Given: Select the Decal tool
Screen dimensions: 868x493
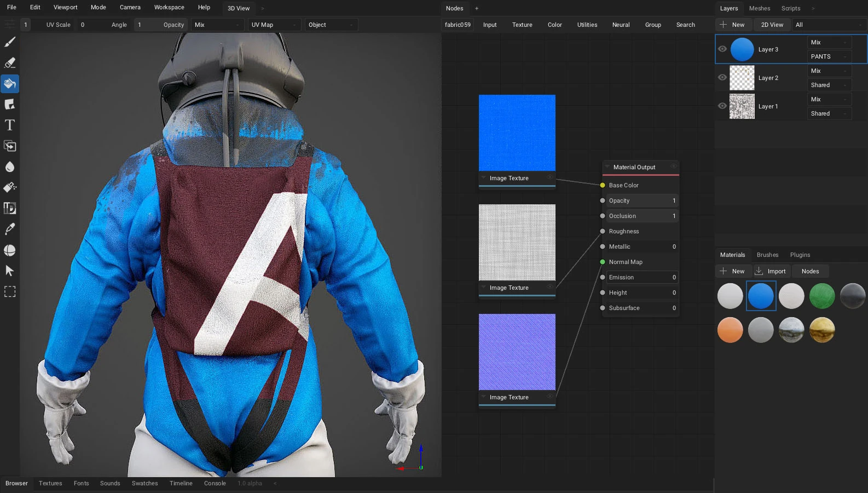Looking at the screenshot, I should tap(10, 105).
